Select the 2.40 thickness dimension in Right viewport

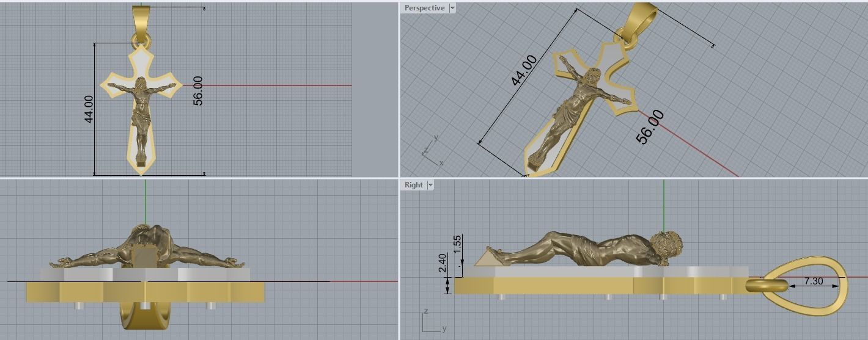click(443, 264)
